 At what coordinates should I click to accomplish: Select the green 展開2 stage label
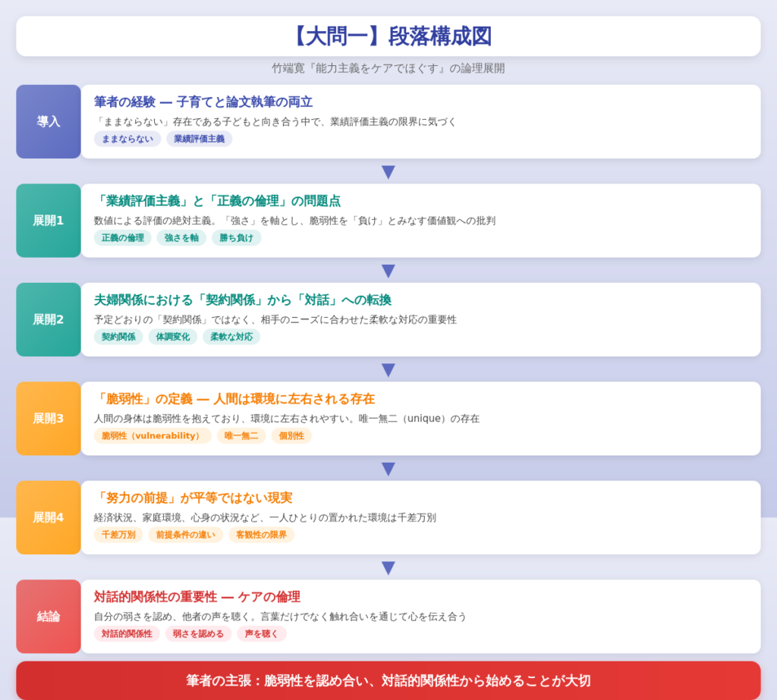tap(49, 319)
